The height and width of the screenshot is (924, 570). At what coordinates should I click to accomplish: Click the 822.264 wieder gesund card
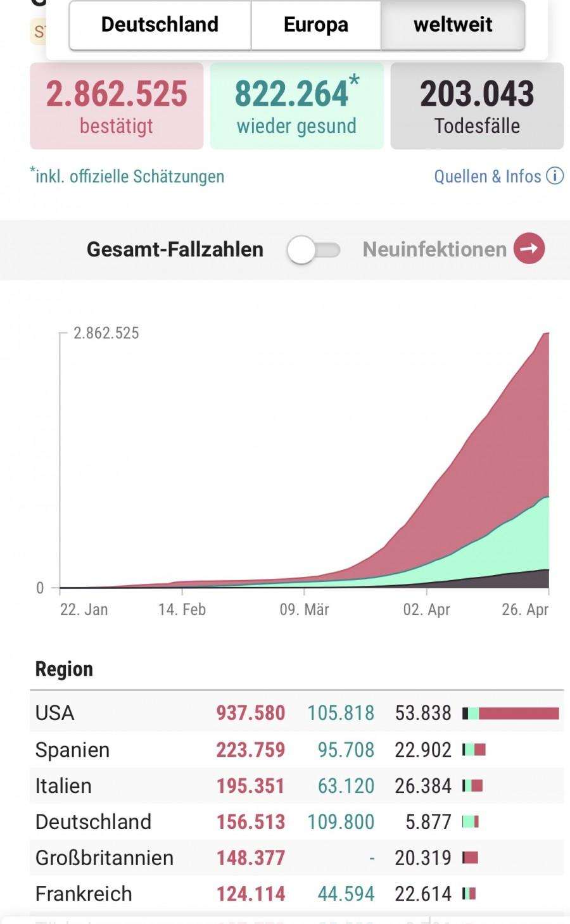[x=297, y=106]
